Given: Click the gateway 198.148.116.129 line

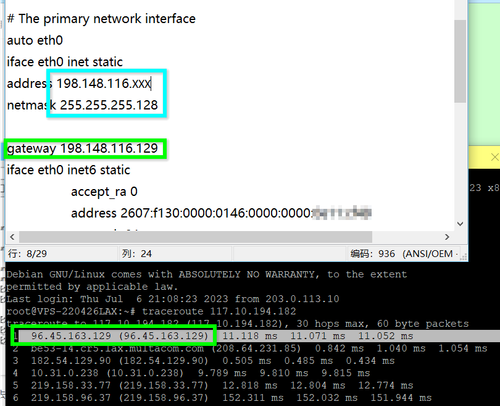Looking at the screenshot, I should pyautogui.click(x=82, y=148).
